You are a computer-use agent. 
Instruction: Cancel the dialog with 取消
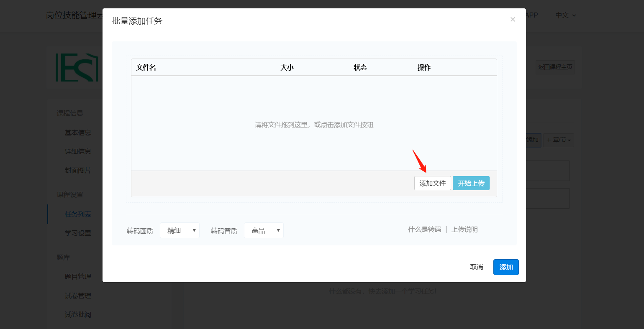(477, 267)
